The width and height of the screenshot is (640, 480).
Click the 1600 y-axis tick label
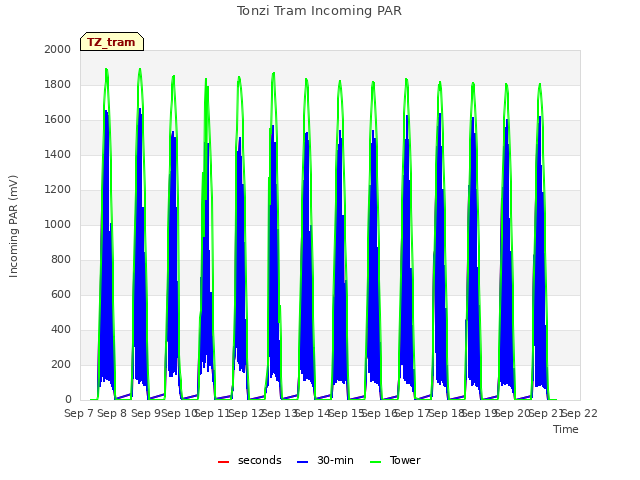click(x=58, y=120)
